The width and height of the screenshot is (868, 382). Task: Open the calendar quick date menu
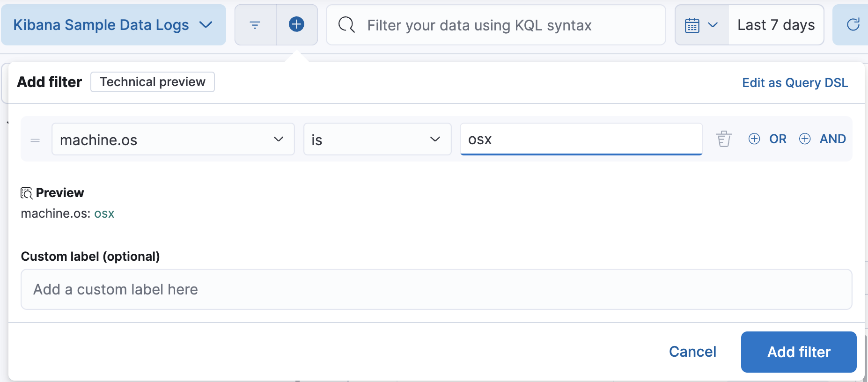[701, 25]
